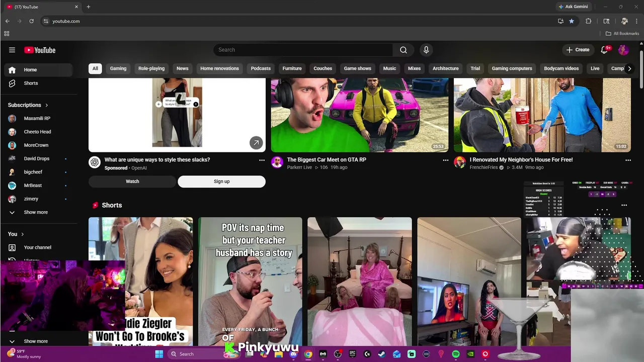Viewport: 644px width, 362px height.
Task: Go back with the browser arrow
Action: coord(8,21)
